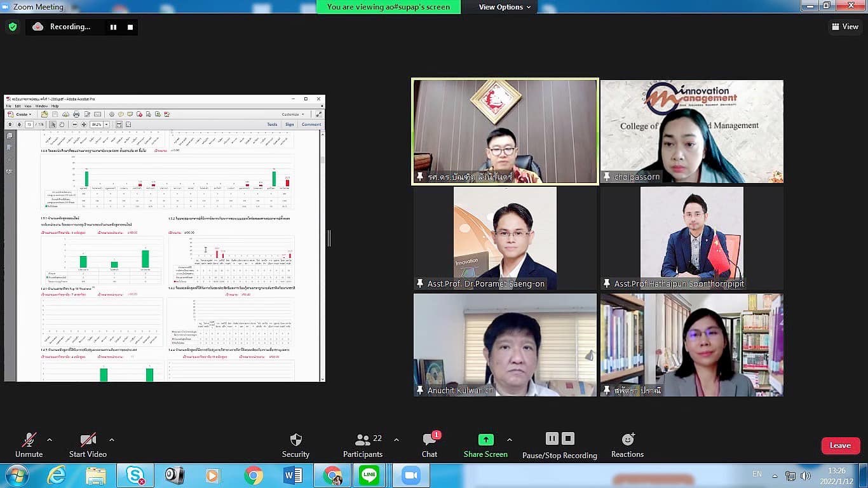Open the View Options dropdown
The image size is (868, 488).
coord(505,7)
